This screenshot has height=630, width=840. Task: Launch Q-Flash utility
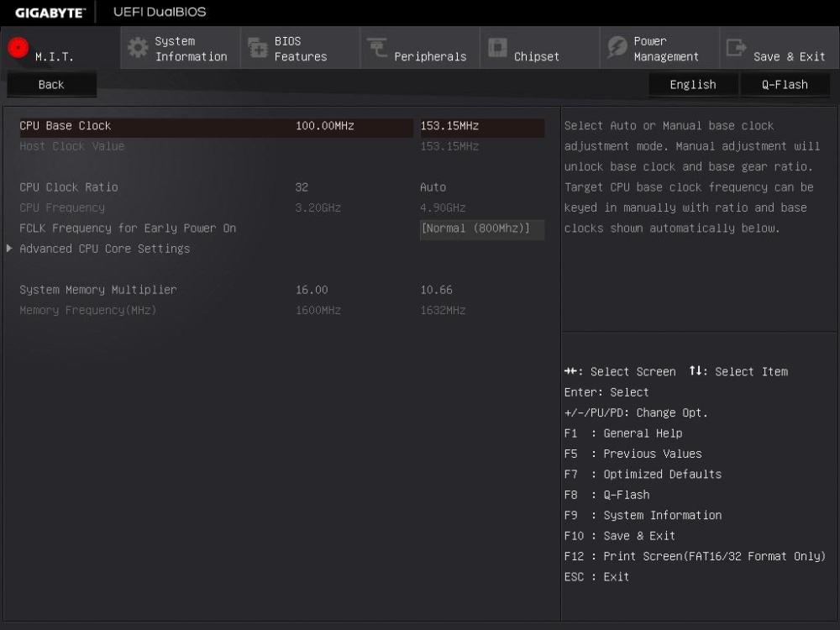(x=785, y=84)
